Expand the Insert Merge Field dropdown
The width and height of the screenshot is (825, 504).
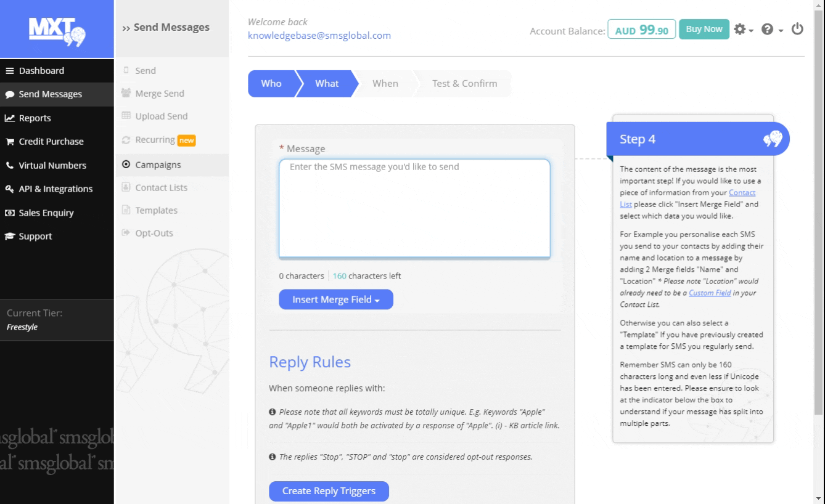click(x=335, y=299)
